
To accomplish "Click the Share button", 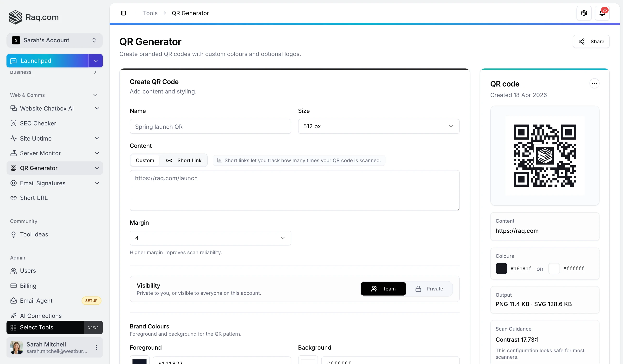I will pyautogui.click(x=591, y=41).
